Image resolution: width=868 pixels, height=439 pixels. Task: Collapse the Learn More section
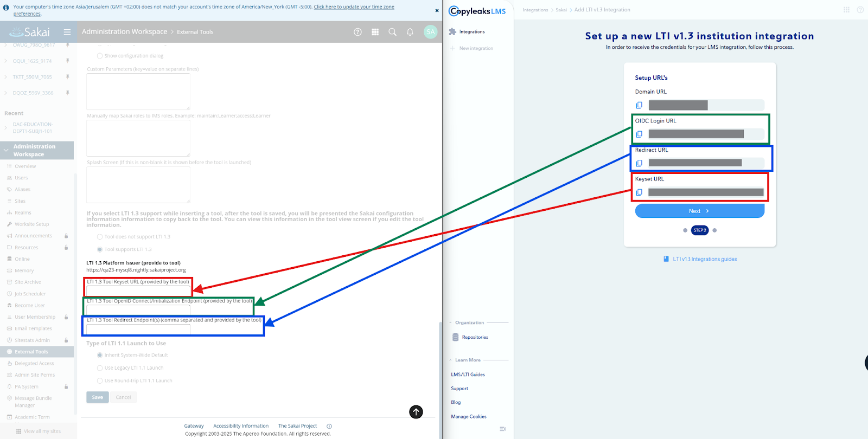[x=450, y=360]
